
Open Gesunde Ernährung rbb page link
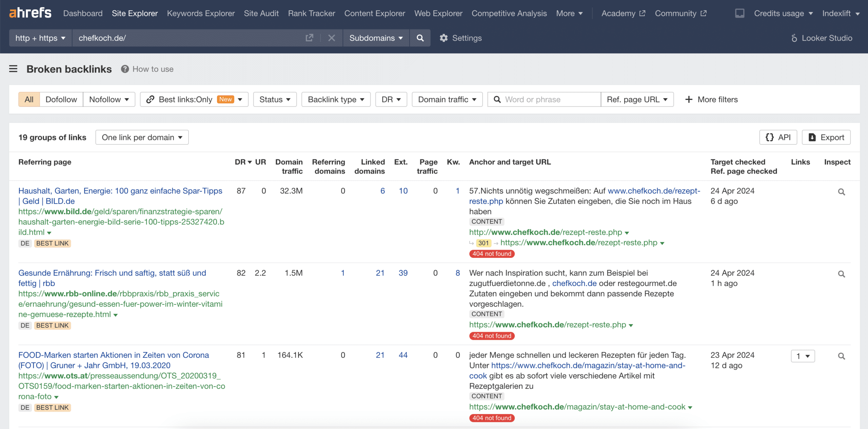tap(112, 278)
